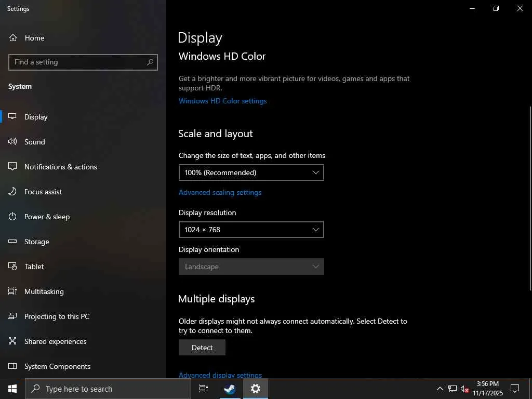Click the System Components icon

click(x=12, y=366)
